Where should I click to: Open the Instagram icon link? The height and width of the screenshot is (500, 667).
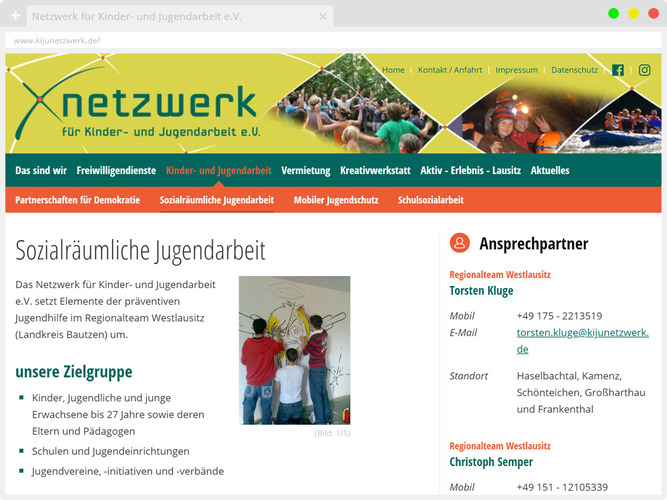[645, 70]
